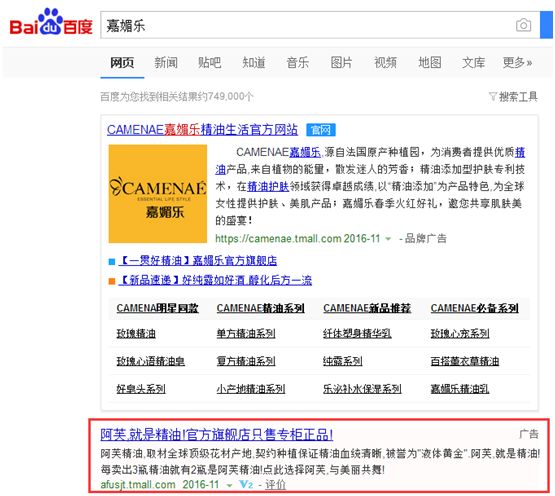This screenshot has width=555, height=496.
Task: Open 阿芙.就是精油!官方旗舰店 ad title
Action: pyautogui.click(x=217, y=434)
